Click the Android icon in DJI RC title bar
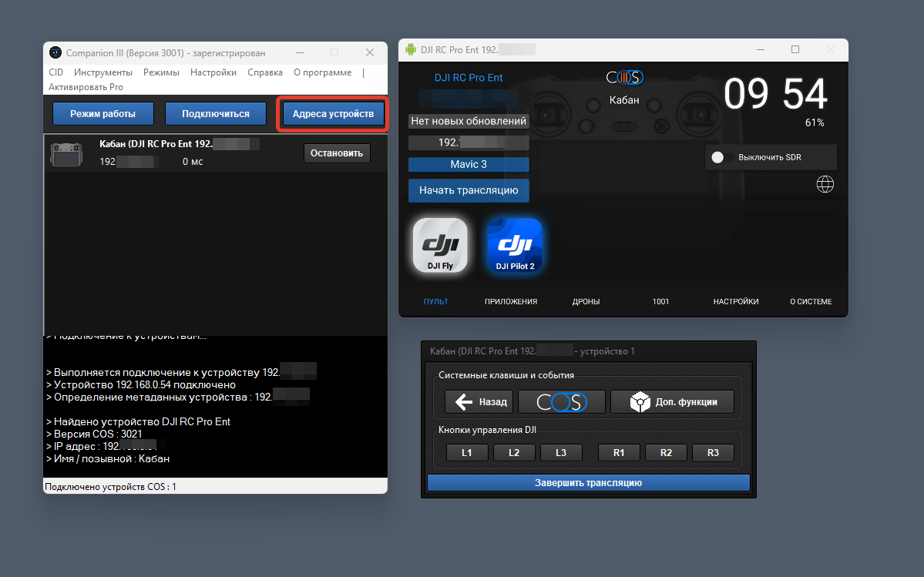This screenshot has width=924, height=577. (x=410, y=50)
